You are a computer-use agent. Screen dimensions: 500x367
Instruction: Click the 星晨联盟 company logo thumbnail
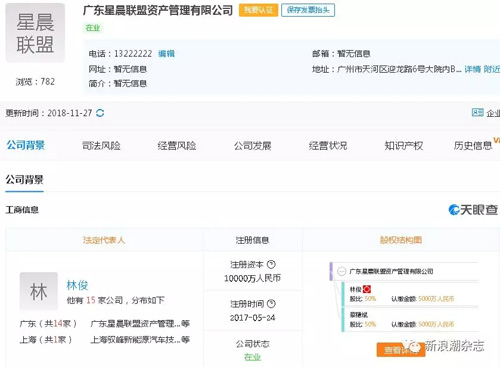(x=35, y=33)
